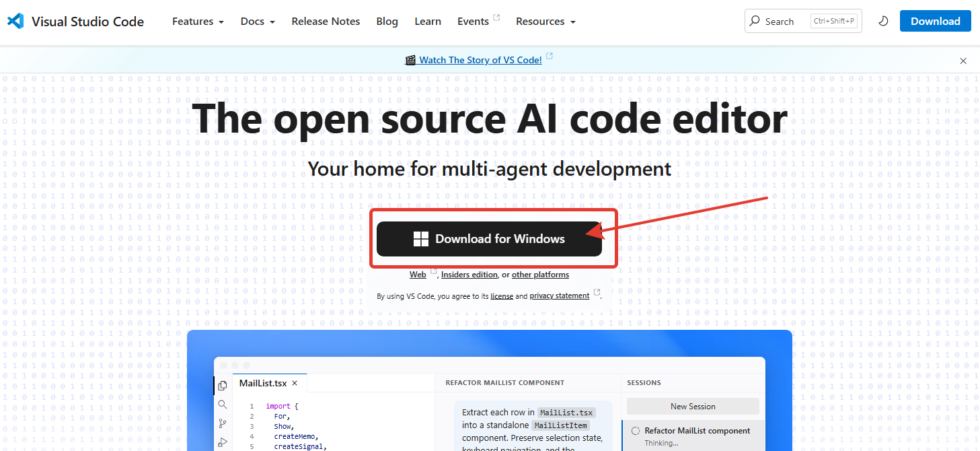Click the MailListItem inline code chip
This screenshot has width=980, height=451.
click(x=560, y=425)
